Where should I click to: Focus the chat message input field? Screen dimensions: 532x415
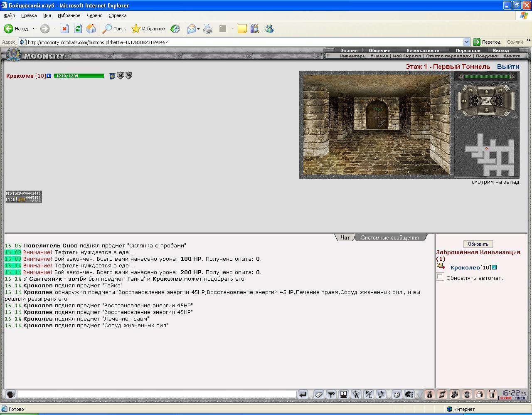point(157,394)
